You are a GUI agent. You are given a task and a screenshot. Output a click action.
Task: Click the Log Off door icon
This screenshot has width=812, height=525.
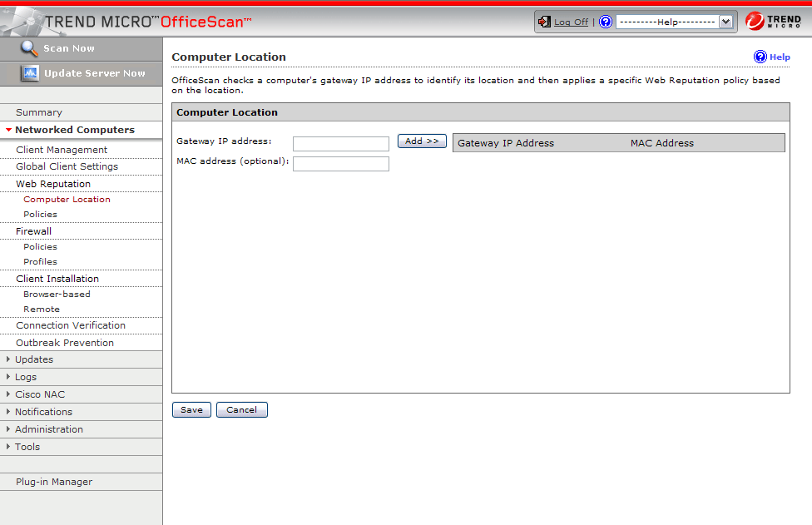[544, 22]
